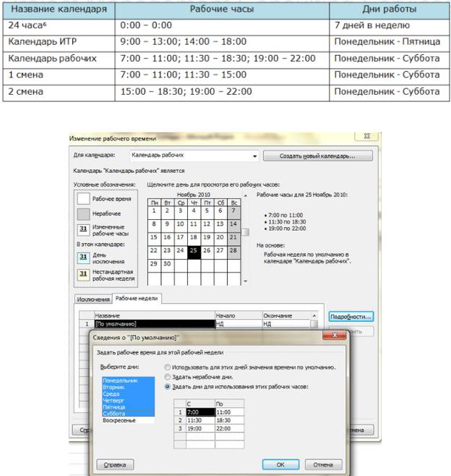
Task: Click the calendar month scrollbar thumb
Action: [x=246, y=232]
